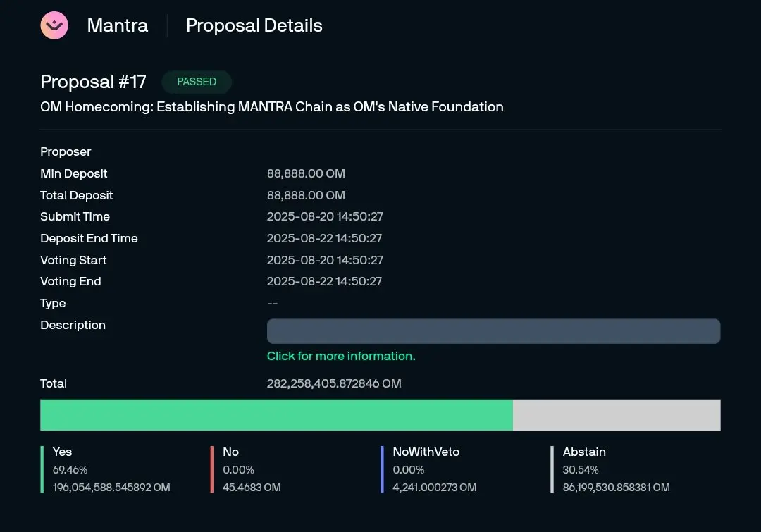This screenshot has width=761, height=532.
Task: Click the Proposer label
Action: [66, 152]
